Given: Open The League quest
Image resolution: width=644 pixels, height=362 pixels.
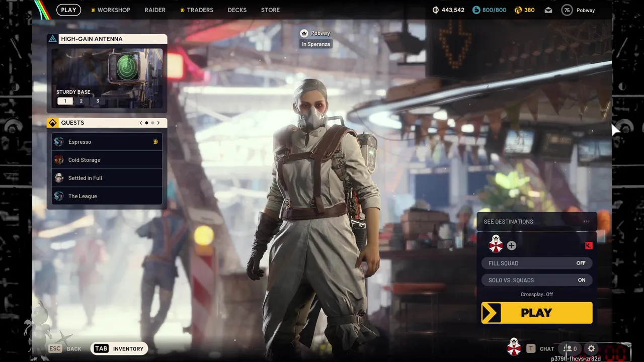Looking at the screenshot, I should [x=107, y=196].
